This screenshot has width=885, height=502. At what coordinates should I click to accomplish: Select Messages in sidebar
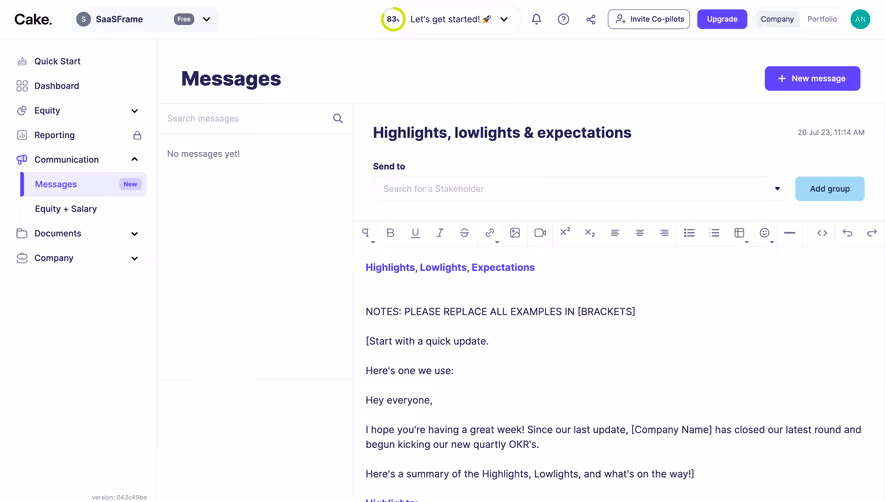tap(84, 184)
